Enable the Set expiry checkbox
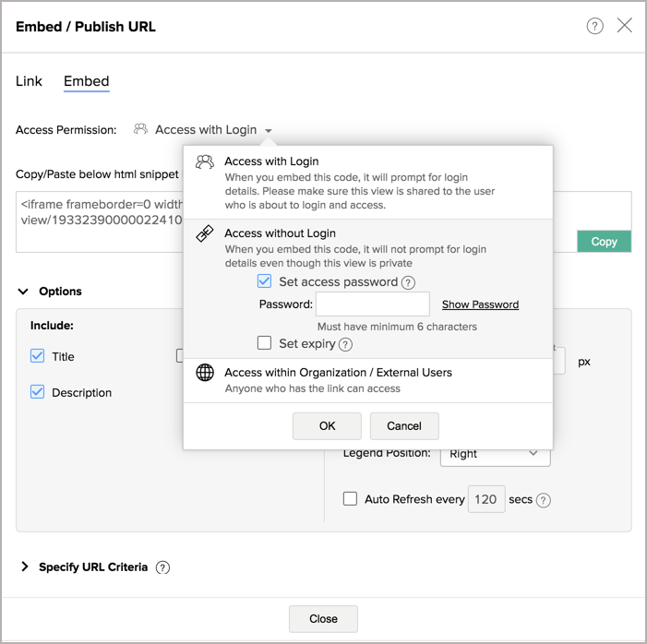Viewport: 647px width, 644px height. (x=265, y=343)
